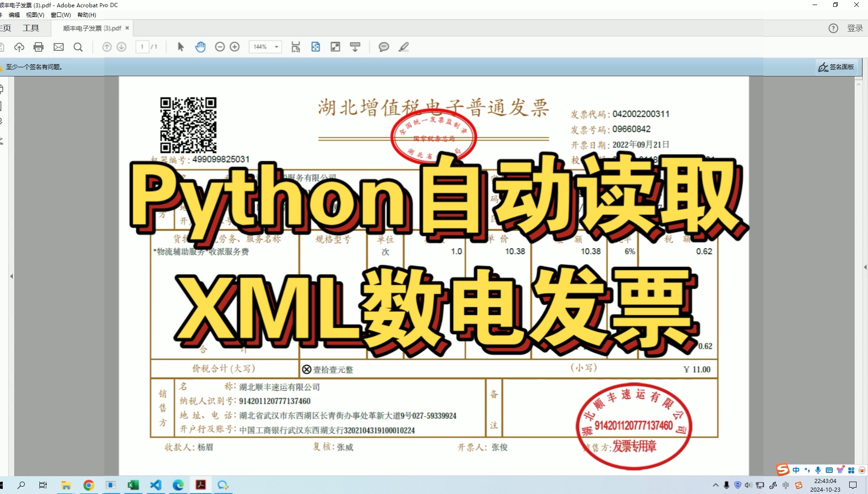Image resolution: width=868 pixels, height=494 pixels.
Task: Open the 窗口(W) menu
Action: pyautogui.click(x=61, y=15)
